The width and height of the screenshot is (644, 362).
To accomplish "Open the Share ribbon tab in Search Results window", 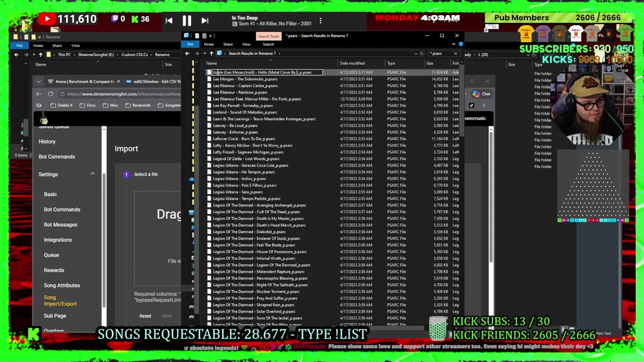I will click(228, 44).
